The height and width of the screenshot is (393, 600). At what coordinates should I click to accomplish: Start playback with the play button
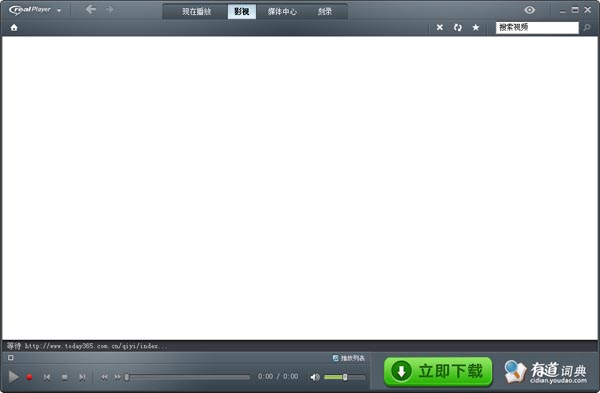14,377
